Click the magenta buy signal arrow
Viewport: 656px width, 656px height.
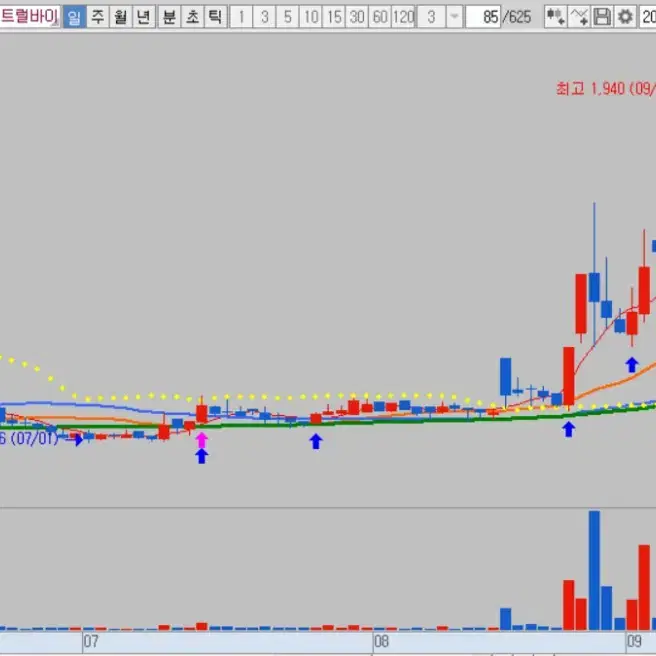[x=202, y=441]
